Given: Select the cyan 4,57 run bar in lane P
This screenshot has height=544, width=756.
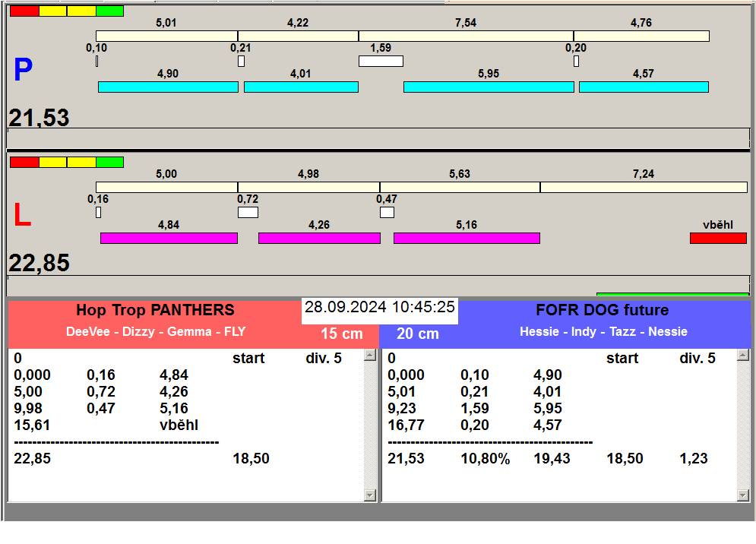Looking at the screenshot, I should (x=644, y=87).
